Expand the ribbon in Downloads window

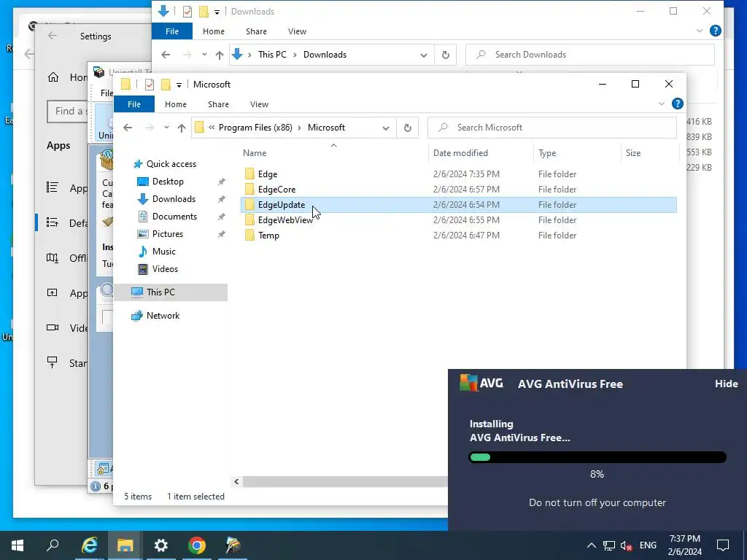[700, 31]
